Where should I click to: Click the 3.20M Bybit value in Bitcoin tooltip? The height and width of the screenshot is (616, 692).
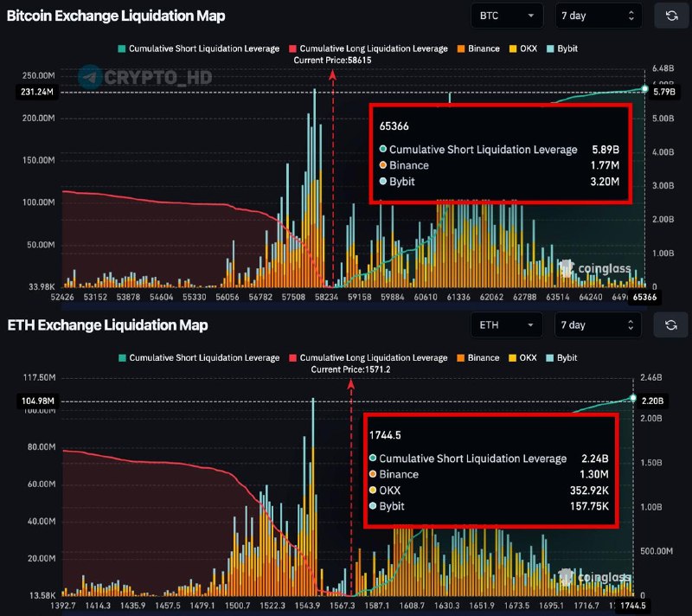[x=605, y=182]
